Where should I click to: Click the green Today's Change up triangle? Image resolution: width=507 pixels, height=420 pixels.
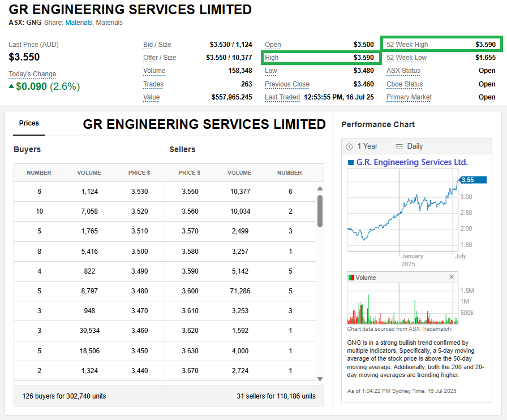(x=11, y=86)
